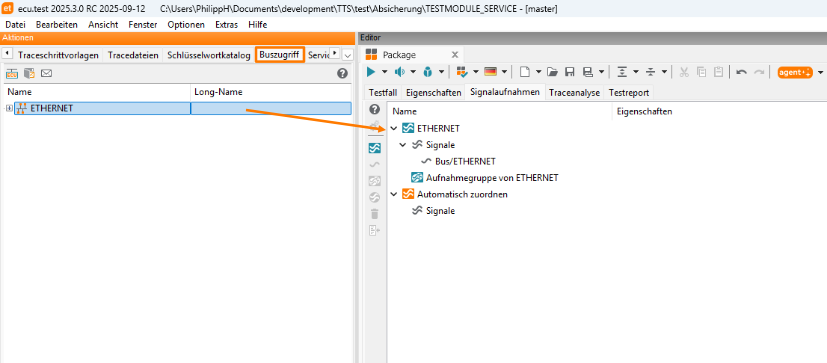Create a new file with the blank page icon
Image resolution: width=827 pixels, height=363 pixels.
tap(524, 72)
